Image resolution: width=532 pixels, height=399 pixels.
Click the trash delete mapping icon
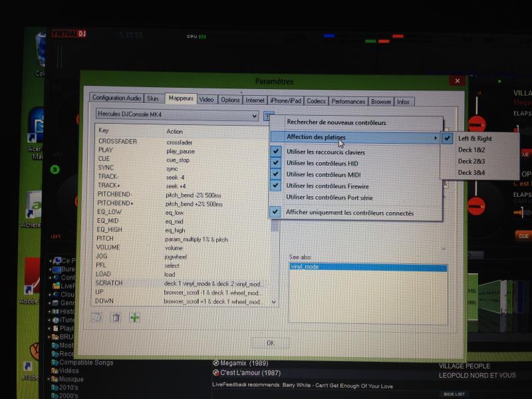[116, 318]
